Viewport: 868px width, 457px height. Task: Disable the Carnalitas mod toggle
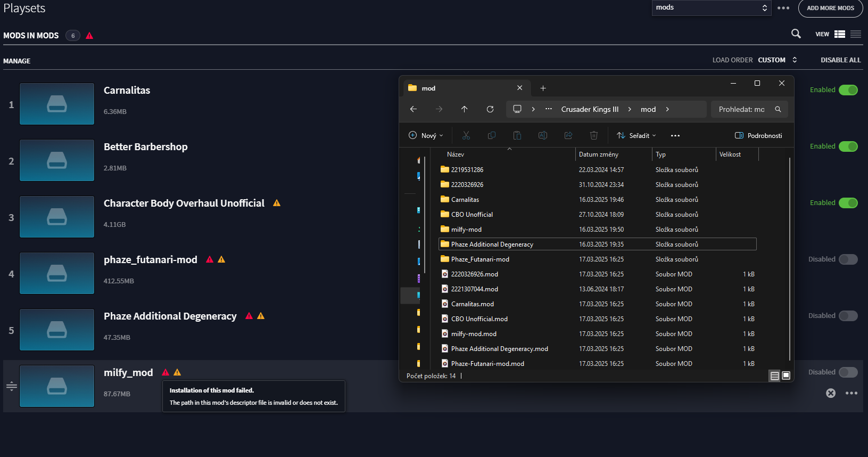pyautogui.click(x=848, y=90)
